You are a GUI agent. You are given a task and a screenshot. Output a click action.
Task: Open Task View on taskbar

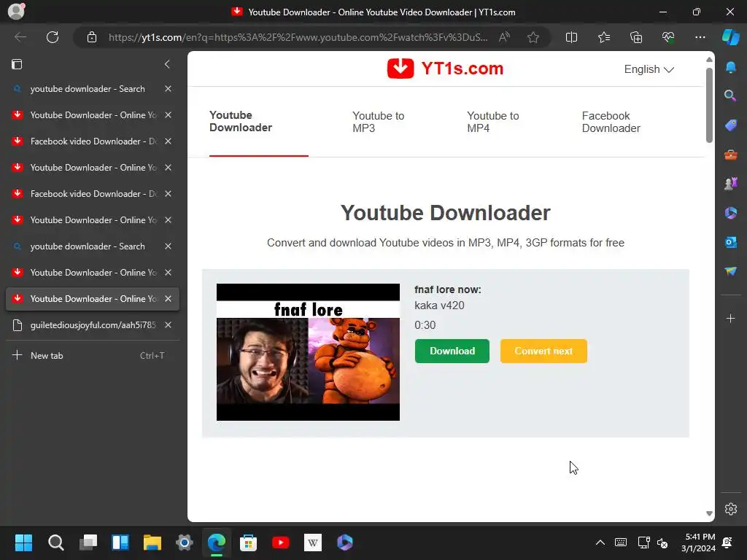point(88,542)
